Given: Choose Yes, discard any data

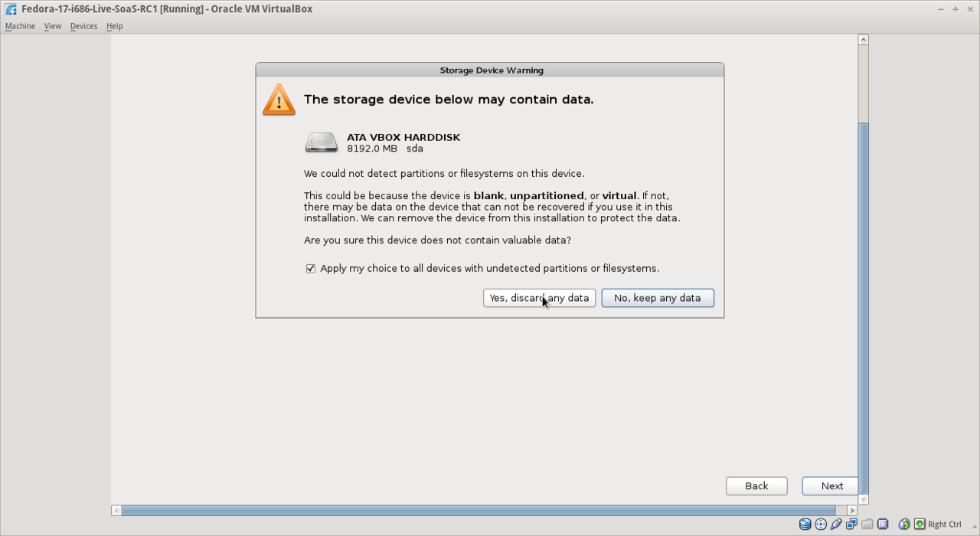Looking at the screenshot, I should pyautogui.click(x=539, y=298).
